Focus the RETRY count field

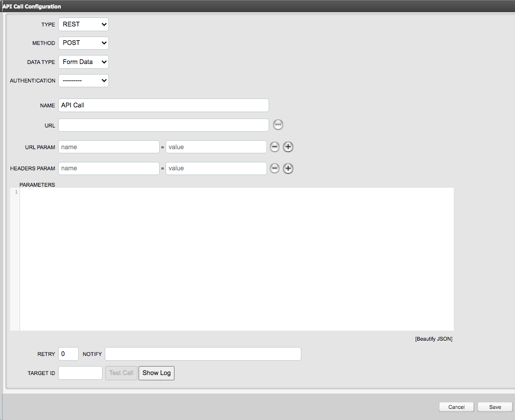pos(68,354)
